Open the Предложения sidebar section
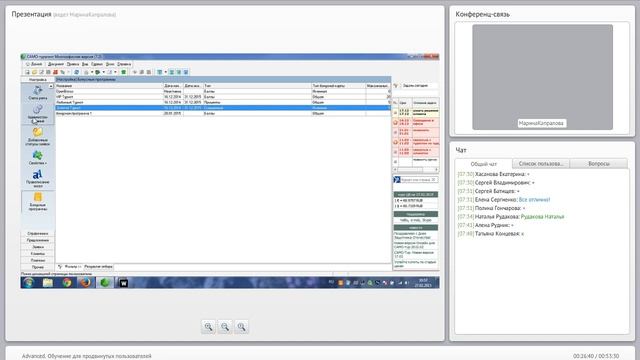The width and height of the screenshot is (640, 360). point(38,240)
